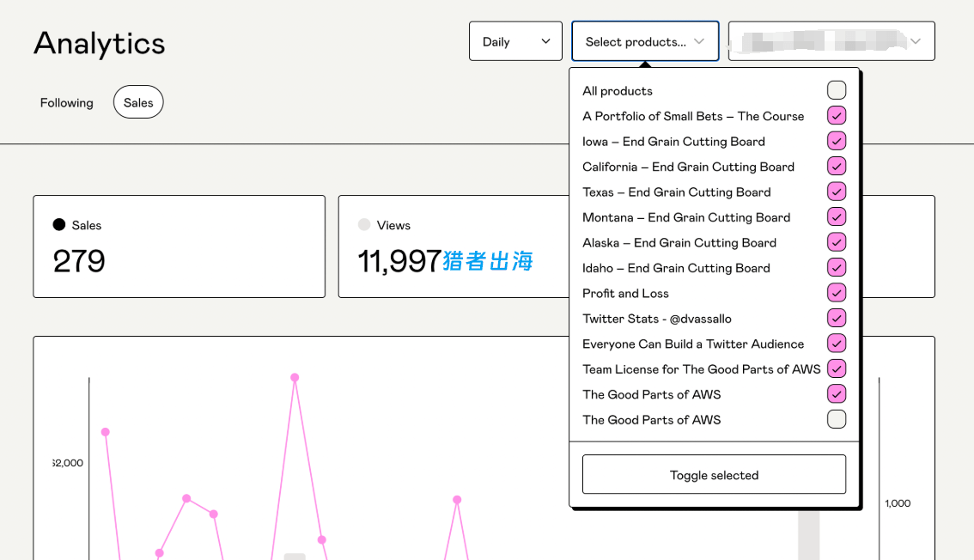Untick Texas End Grain Cutting Board
The image size is (974, 560).
[x=836, y=192]
